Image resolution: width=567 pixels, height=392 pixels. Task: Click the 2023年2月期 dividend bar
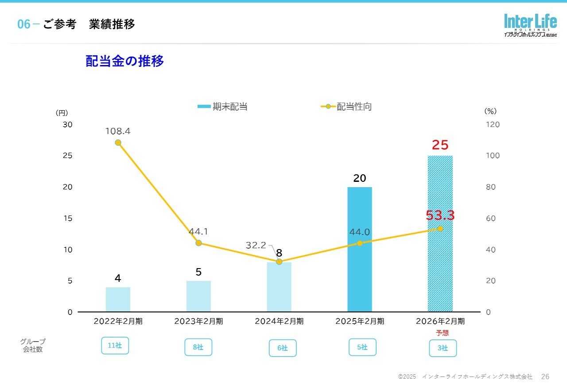point(198,296)
